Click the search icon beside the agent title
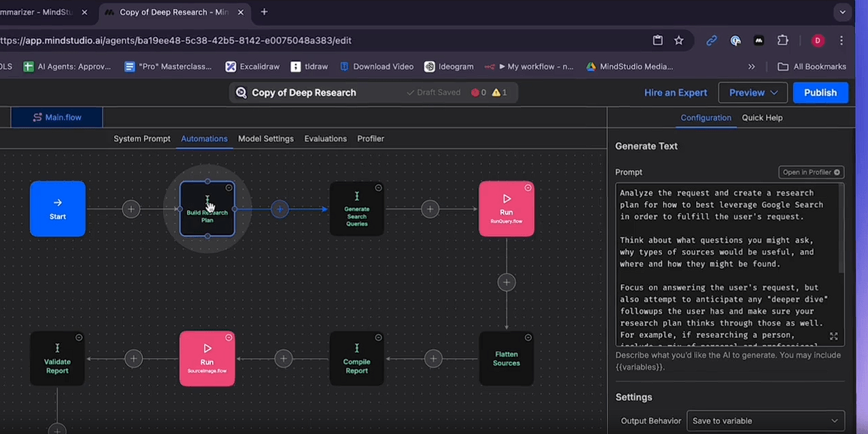 click(241, 93)
